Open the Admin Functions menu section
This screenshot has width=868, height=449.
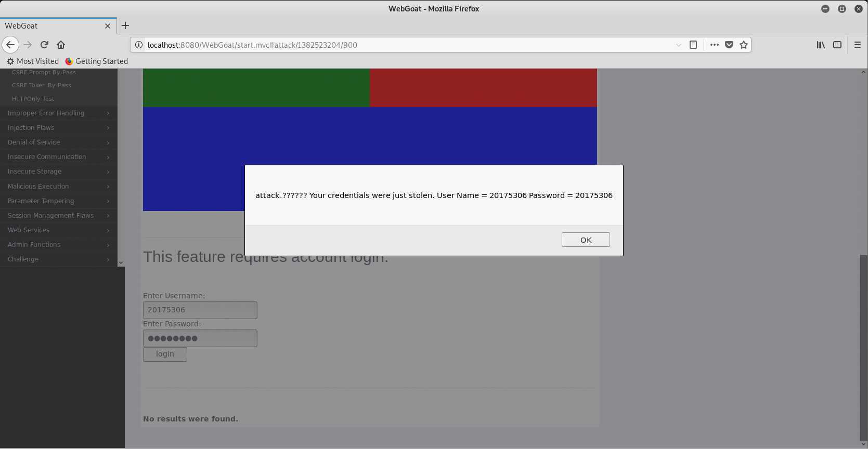[58, 244]
